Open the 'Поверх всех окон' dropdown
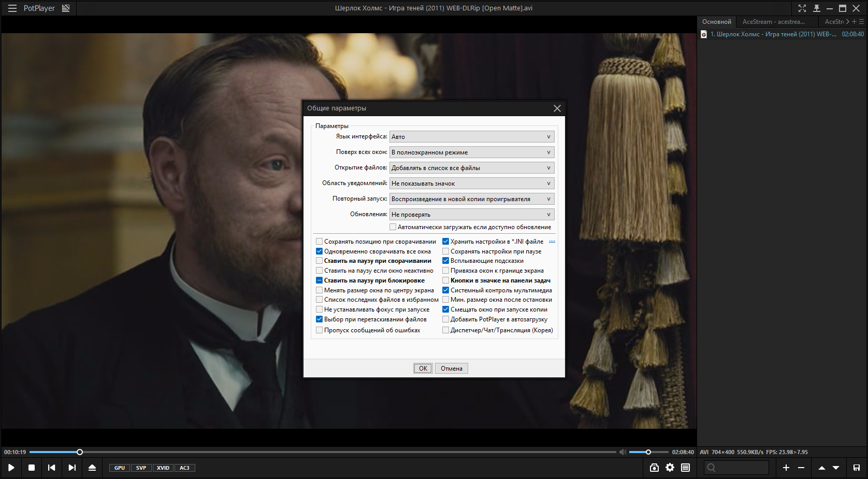 click(x=471, y=152)
